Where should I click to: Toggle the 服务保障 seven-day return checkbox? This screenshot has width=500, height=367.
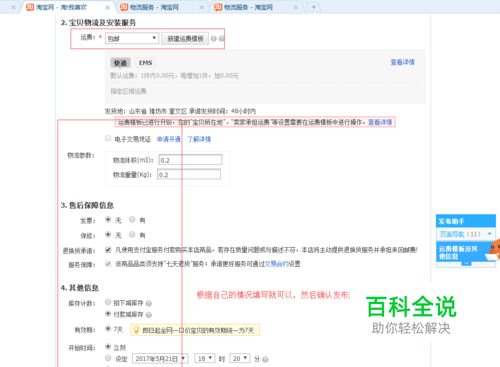(108, 264)
